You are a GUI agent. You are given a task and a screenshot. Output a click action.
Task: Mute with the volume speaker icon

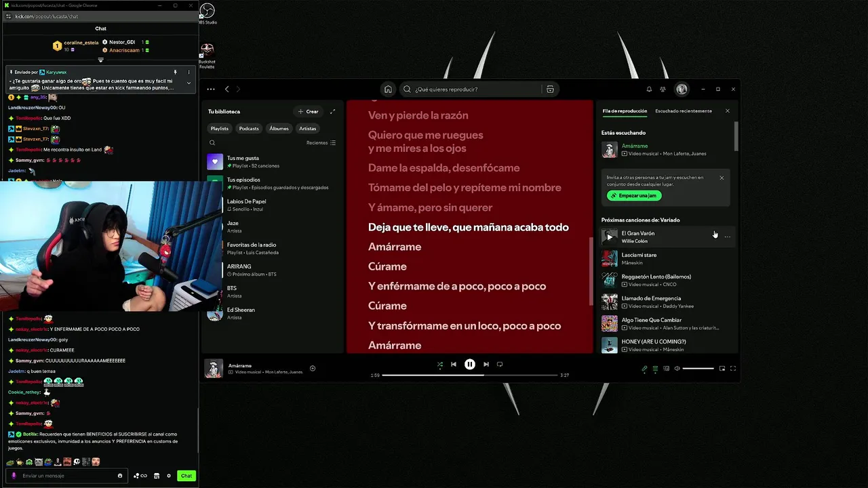[677, 368]
